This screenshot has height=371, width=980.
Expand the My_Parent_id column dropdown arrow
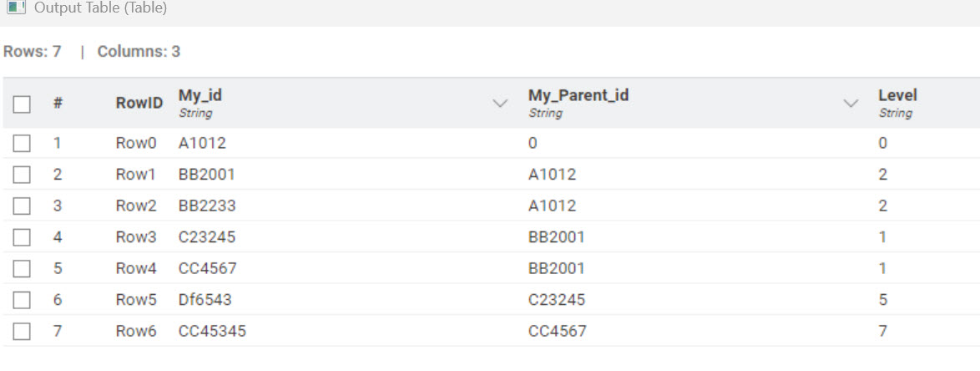coord(851,104)
